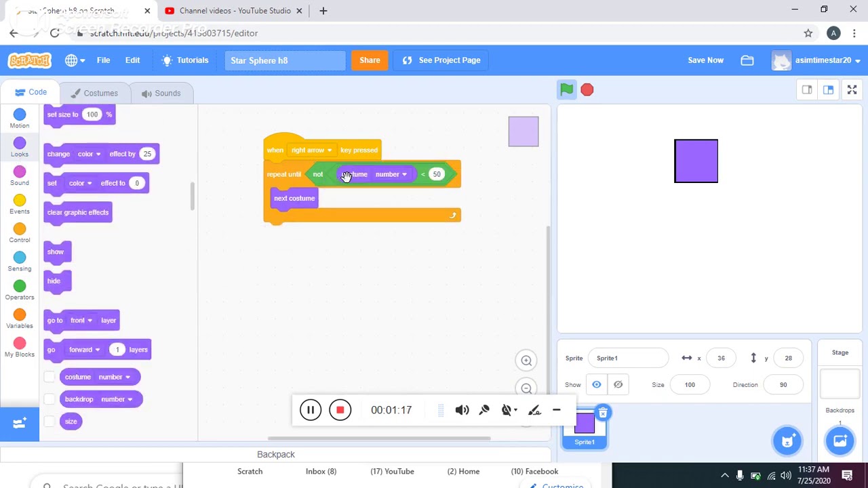
Task: Toggle the recorder speaker audio icon
Action: (x=462, y=410)
